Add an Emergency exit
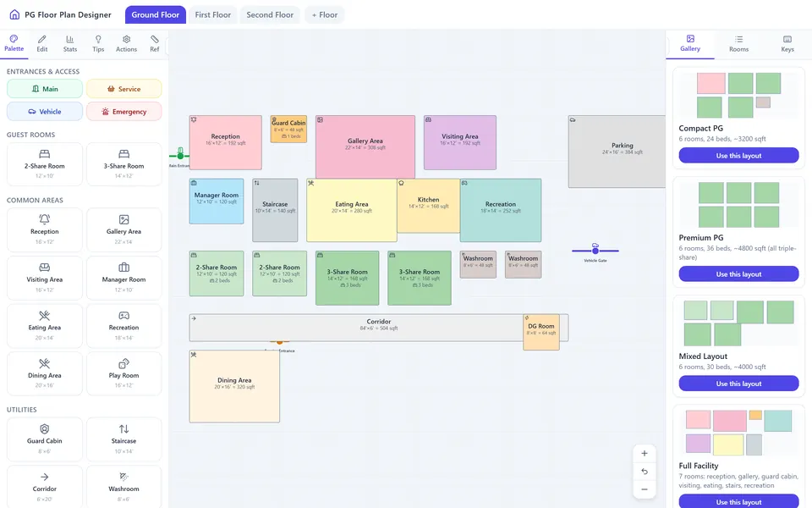This screenshot has height=508, width=812. (x=123, y=112)
